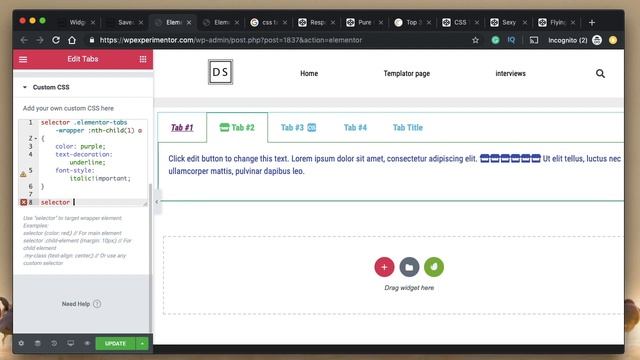Screen dimensions: 640x360
Task: Preview changes with the eye icon
Action: click(x=87, y=344)
